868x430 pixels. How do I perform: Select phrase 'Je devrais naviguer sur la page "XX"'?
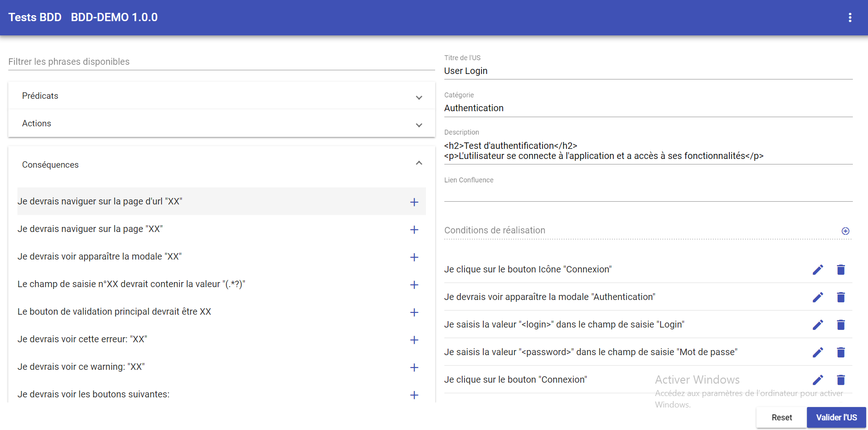tap(90, 229)
